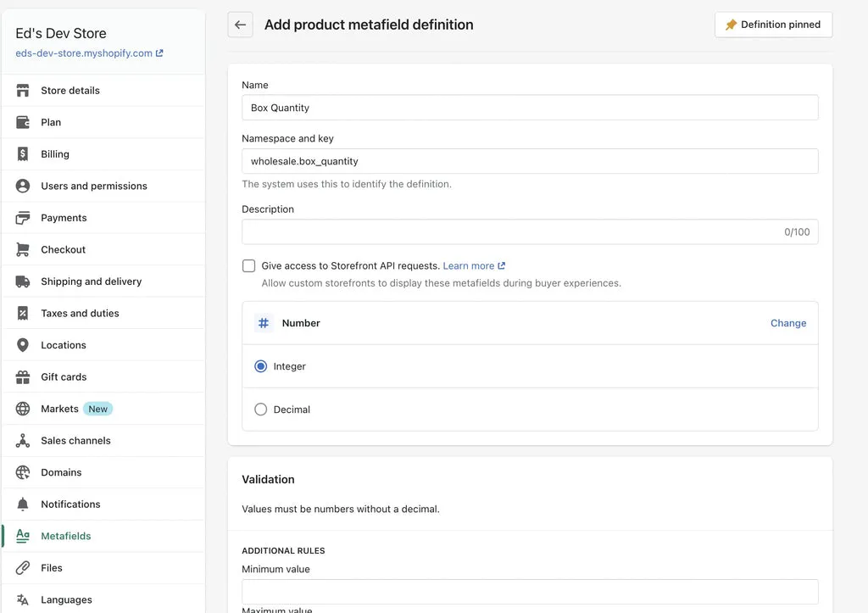Click Change to pick another type
The width and height of the screenshot is (868, 613).
pos(788,323)
